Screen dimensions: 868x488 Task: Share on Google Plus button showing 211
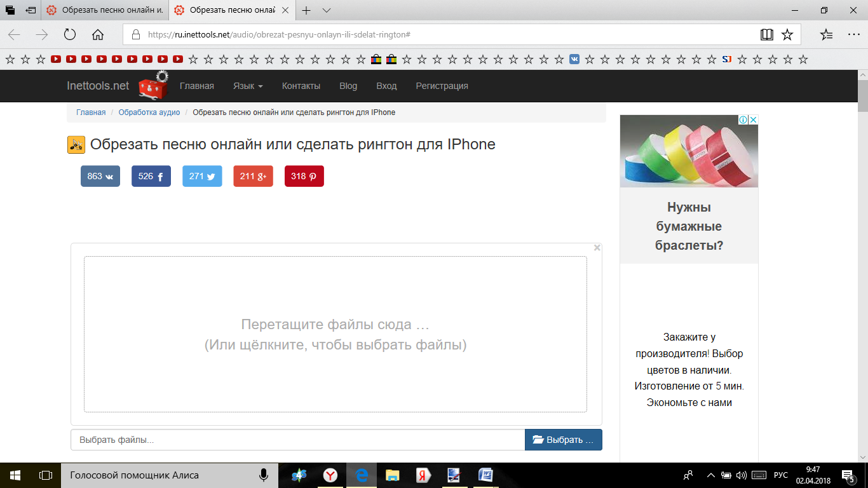pyautogui.click(x=253, y=176)
